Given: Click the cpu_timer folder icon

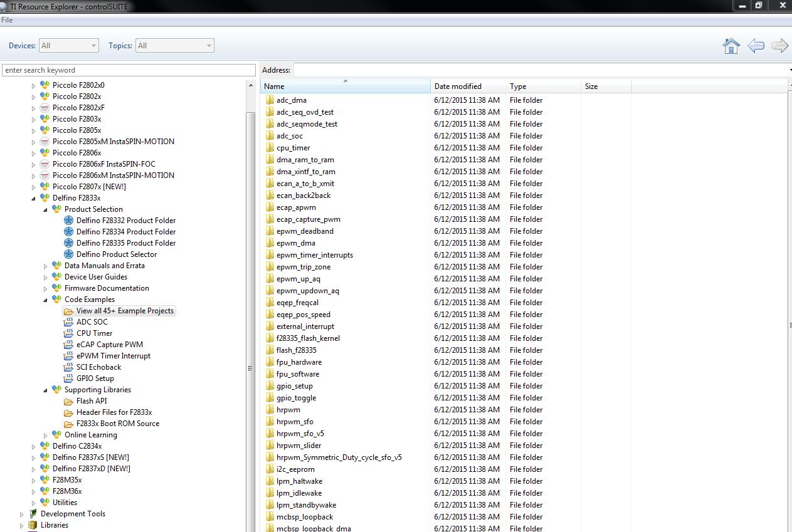Looking at the screenshot, I should [270, 148].
